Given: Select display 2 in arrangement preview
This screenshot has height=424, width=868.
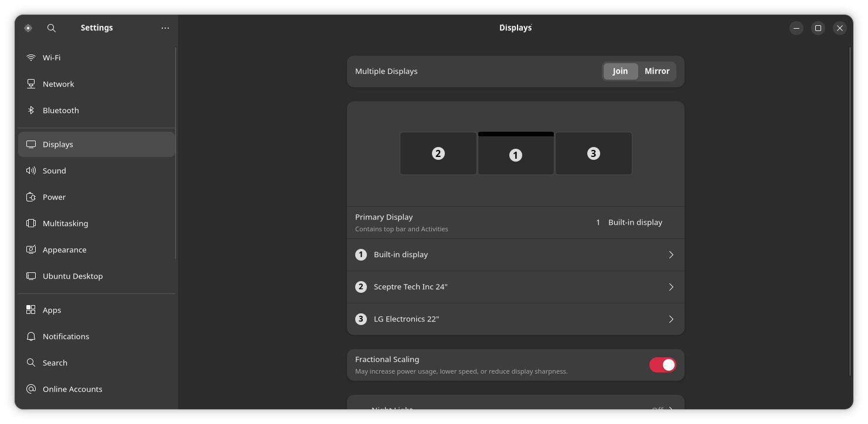Looking at the screenshot, I should click(438, 153).
